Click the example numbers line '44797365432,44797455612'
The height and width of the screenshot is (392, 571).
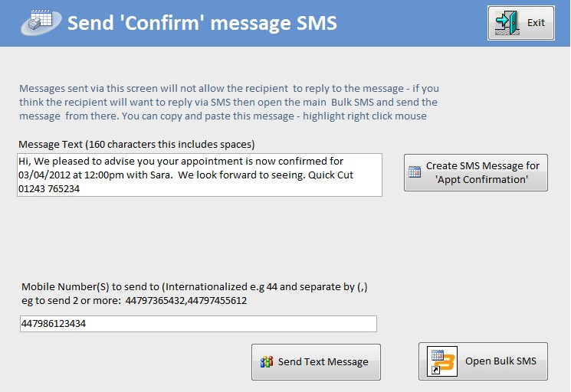pyautogui.click(x=186, y=301)
